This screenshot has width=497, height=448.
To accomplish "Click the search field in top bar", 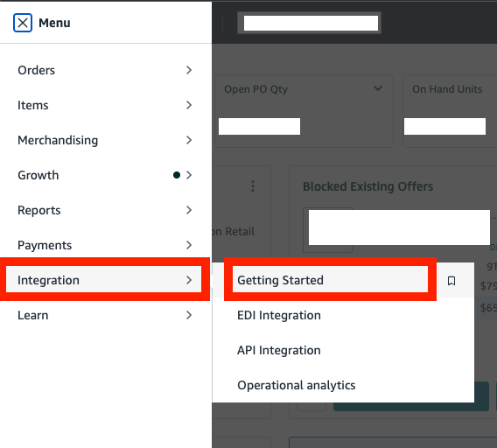I will click(x=310, y=23).
